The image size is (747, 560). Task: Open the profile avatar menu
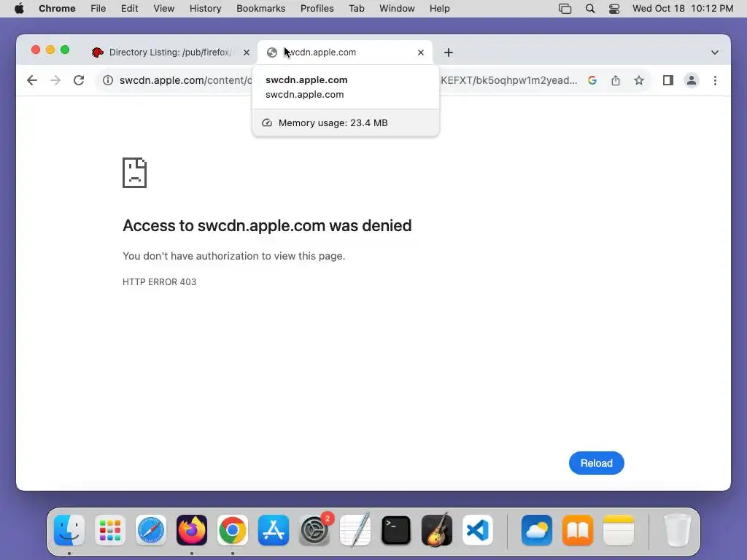[692, 80]
